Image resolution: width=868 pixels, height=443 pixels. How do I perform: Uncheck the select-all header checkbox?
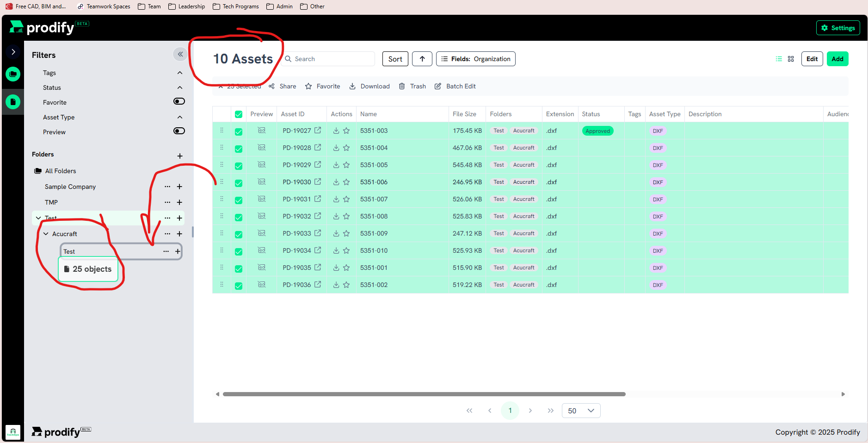(x=239, y=114)
